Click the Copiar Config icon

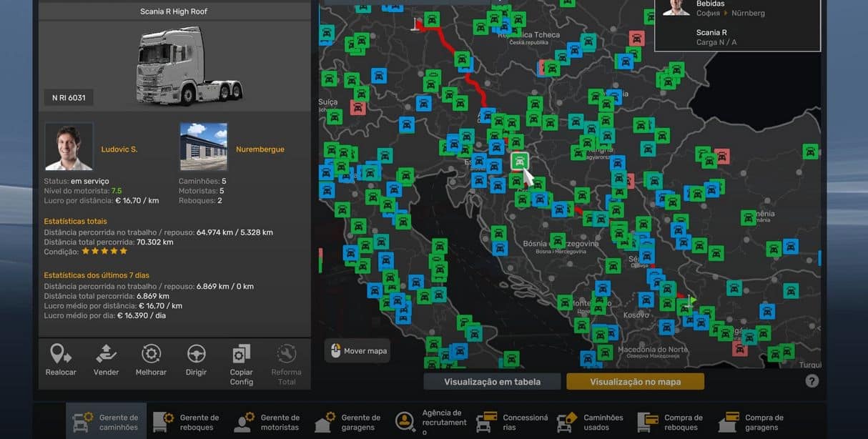(x=242, y=355)
